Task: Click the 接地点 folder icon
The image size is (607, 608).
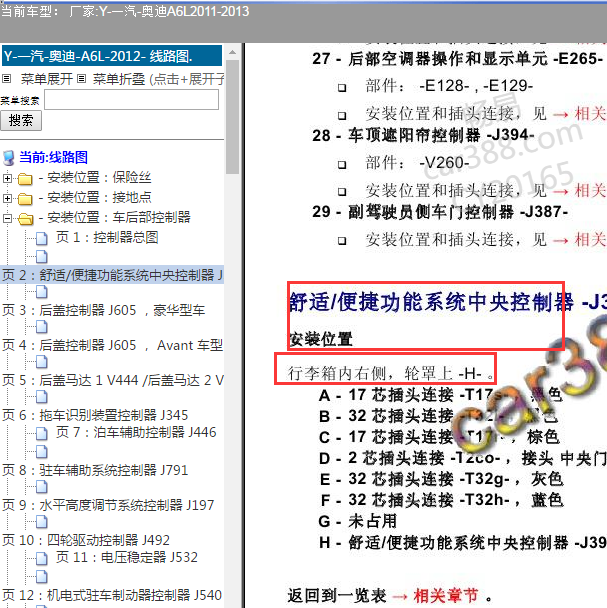Action: click(x=25, y=199)
